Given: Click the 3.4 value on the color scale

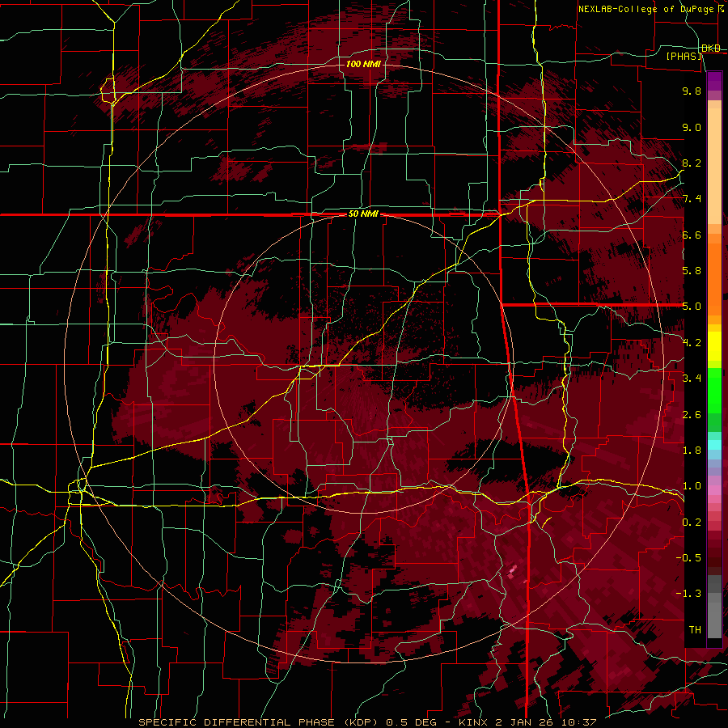Looking at the screenshot, I should pyautogui.click(x=692, y=379).
